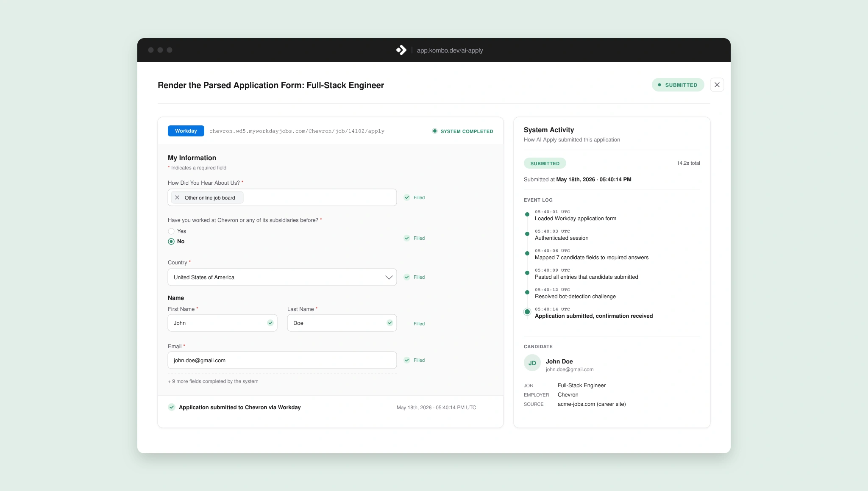Open the Country dropdown

[x=282, y=277]
